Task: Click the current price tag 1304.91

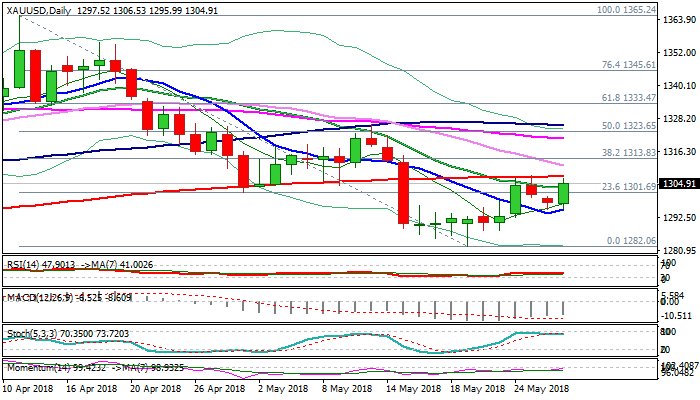Action: [x=676, y=184]
